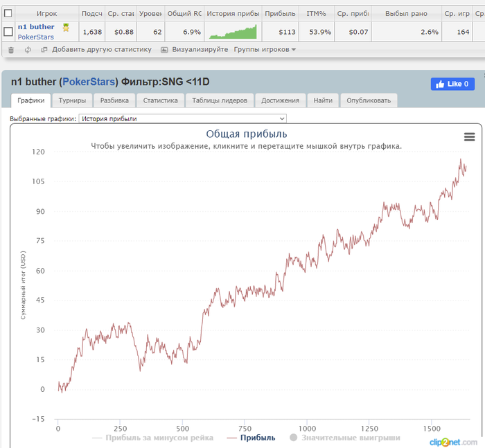Open the Найти tab
The width and height of the screenshot is (485, 448).
point(323,100)
